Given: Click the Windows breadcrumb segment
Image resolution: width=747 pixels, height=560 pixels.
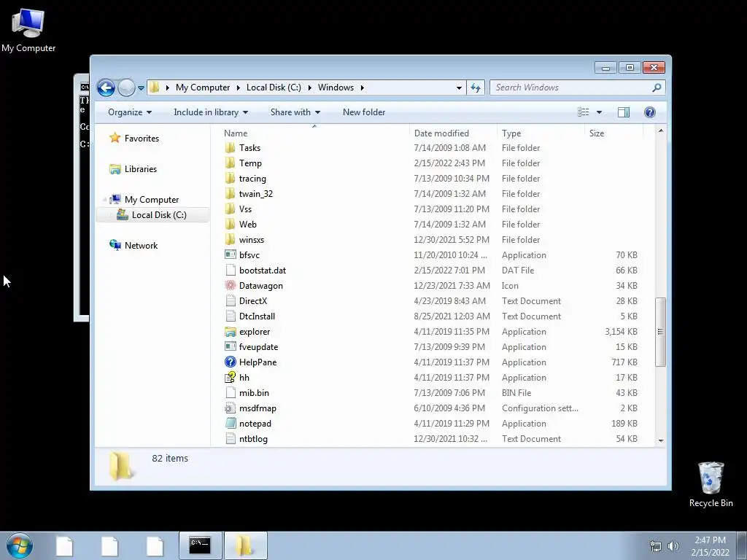Looking at the screenshot, I should [336, 87].
